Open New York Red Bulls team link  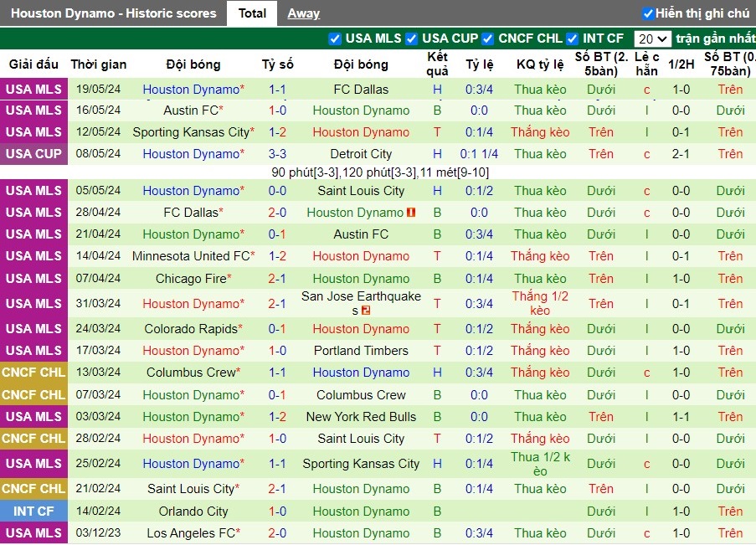click(361, 417)
